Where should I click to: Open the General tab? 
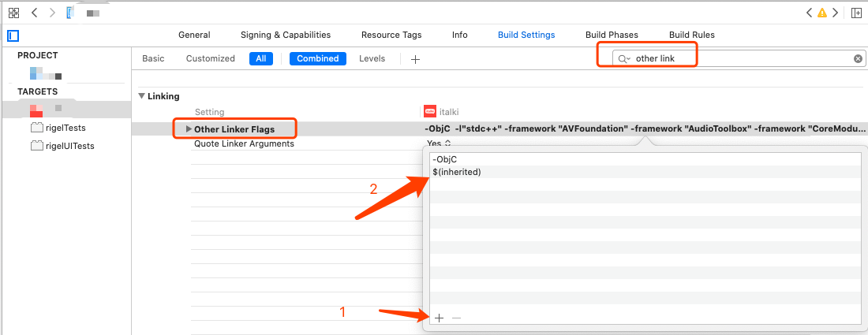(194, 35)
